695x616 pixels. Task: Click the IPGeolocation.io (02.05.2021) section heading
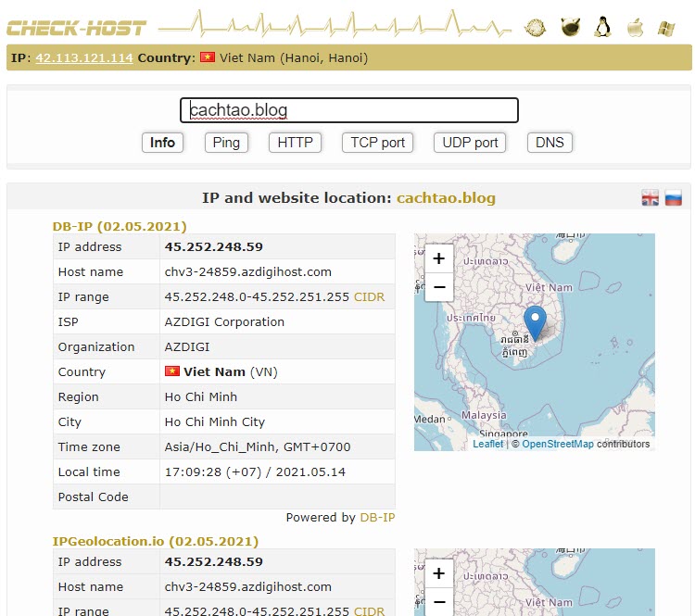(x=155, y=542)
